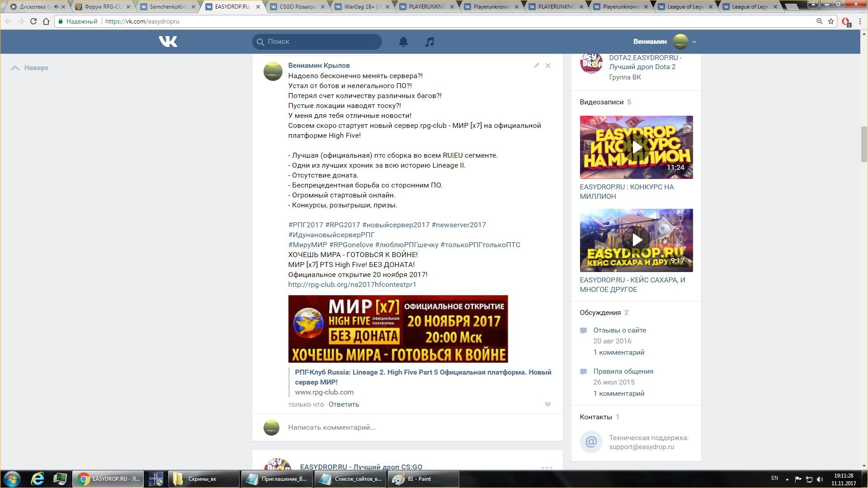The width and height of the screenshot is (868, 488).
Task: Click system tray volume speaker icon
Action: (x=820, y=479)
